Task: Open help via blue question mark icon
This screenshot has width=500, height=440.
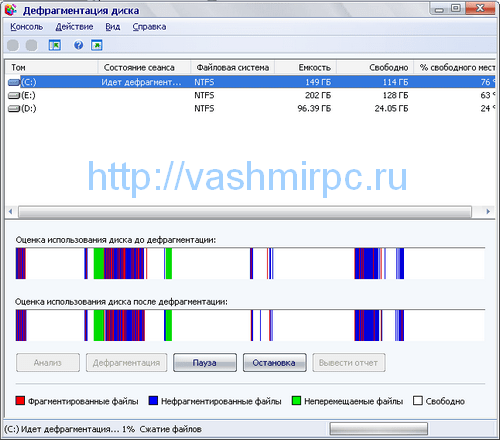Action: (x=79, y=45)
